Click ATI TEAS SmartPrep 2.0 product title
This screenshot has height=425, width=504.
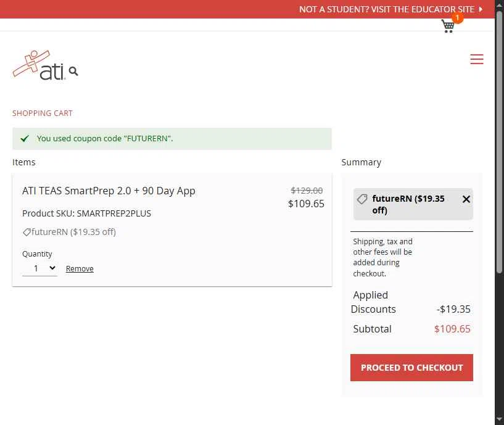pos(109,191)
